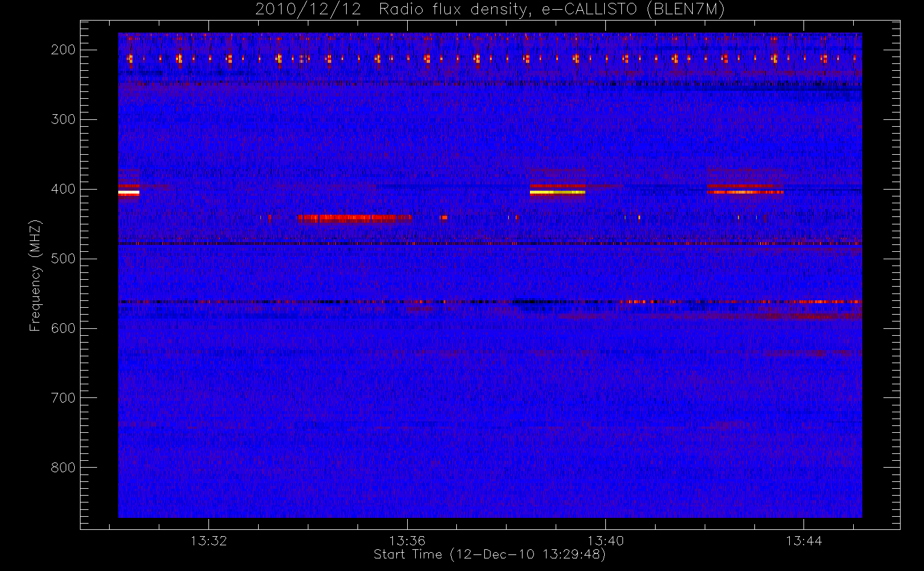Click the white burst at 400 MHz plot start

pos(128,193)
